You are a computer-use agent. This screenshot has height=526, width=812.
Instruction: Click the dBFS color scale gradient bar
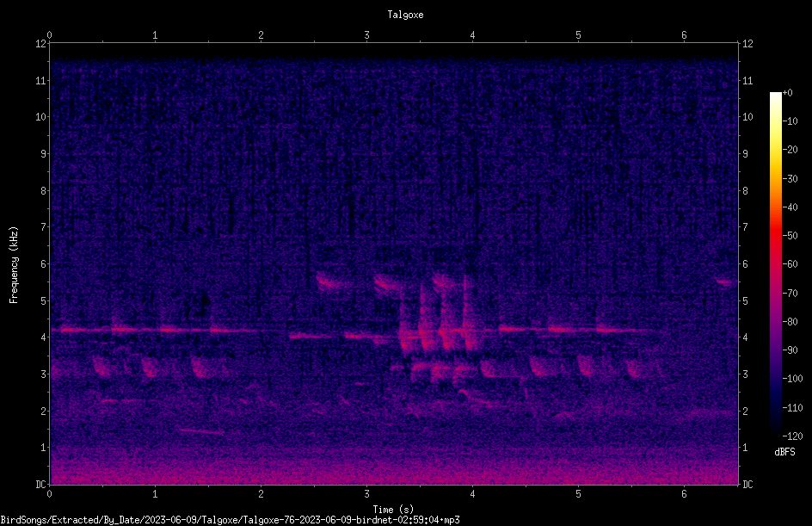pyautogui.click(x=776, y=264)
